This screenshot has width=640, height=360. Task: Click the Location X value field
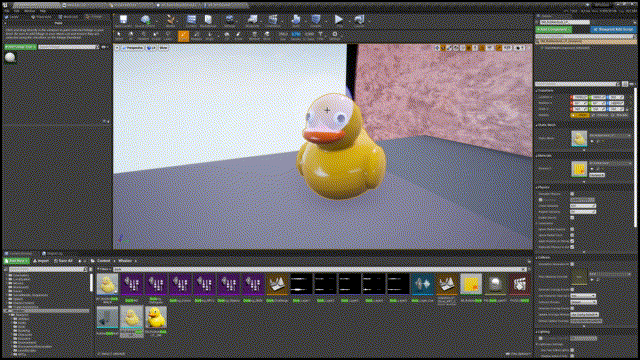click(579, 98)
